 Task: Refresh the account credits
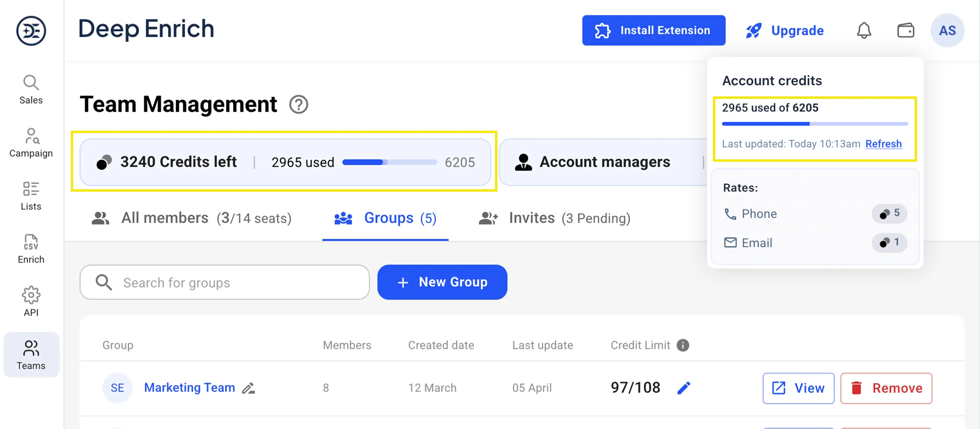(883, 144)
